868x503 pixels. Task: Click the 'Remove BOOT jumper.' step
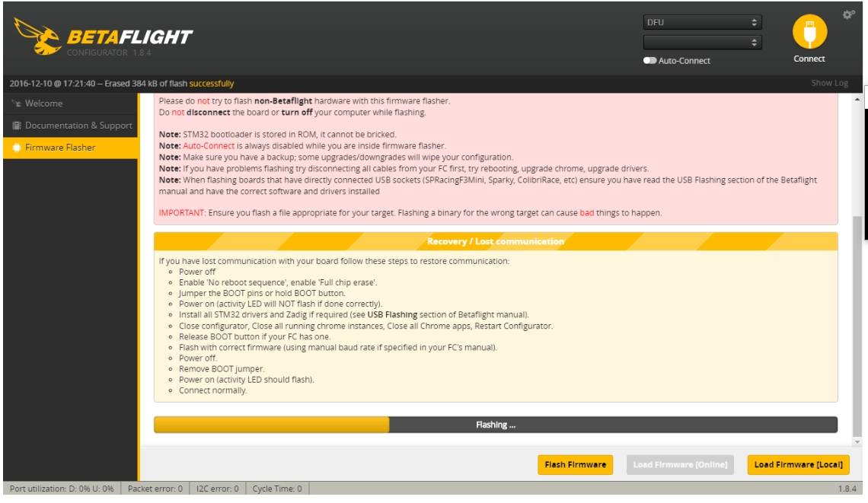pyautogui.click(x=222, y=369)
